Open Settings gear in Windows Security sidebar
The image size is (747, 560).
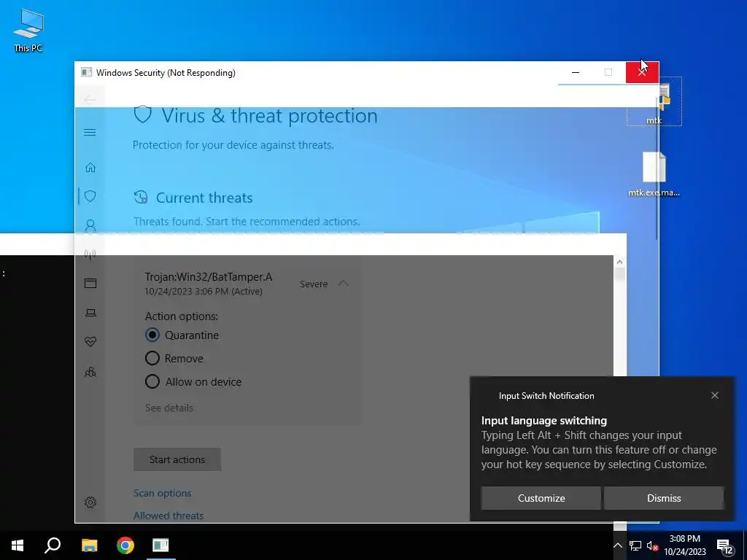tap(90, 502)
